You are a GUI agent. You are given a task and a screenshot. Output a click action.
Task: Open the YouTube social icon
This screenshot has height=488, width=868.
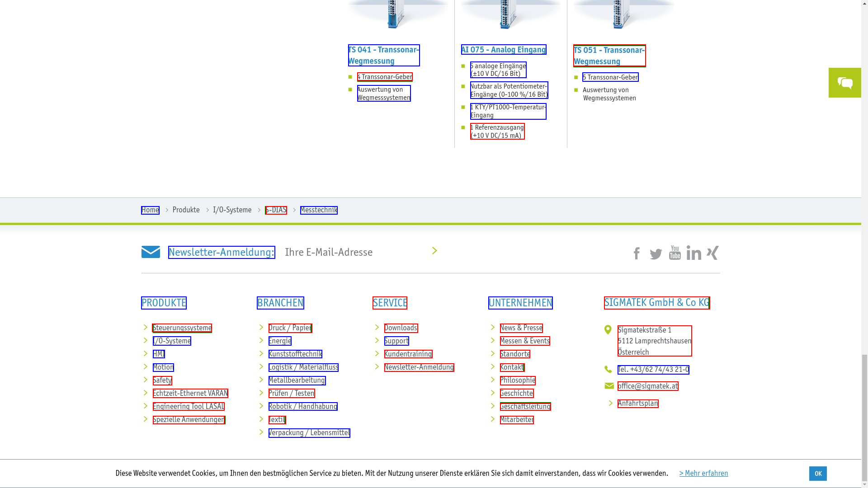pos(675,253)
